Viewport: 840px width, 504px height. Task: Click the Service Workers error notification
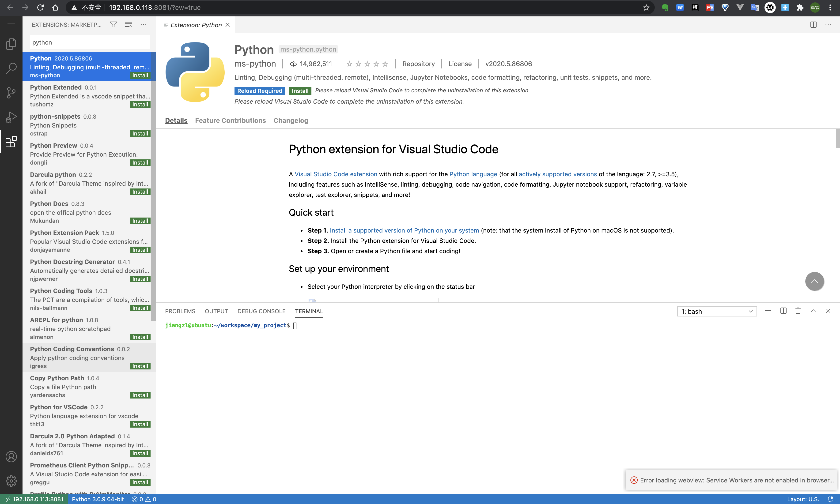731,480
